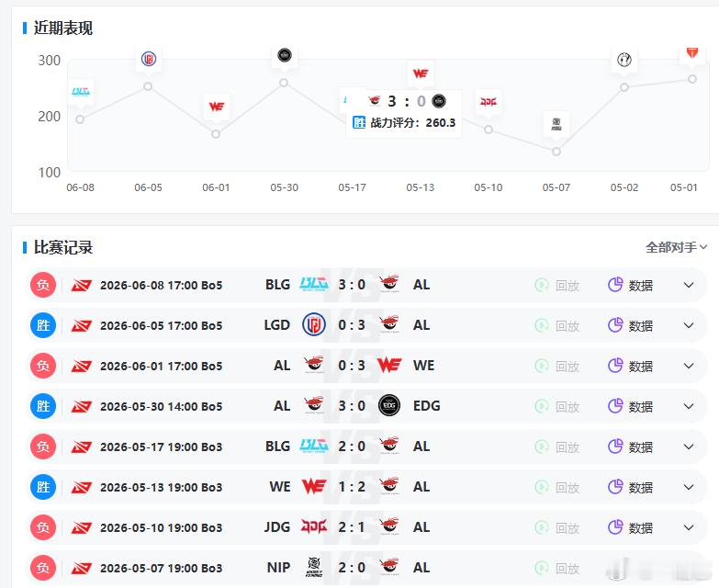Expand the 2026-06-08 BLG vs AL match row

[x=689, y=285]
